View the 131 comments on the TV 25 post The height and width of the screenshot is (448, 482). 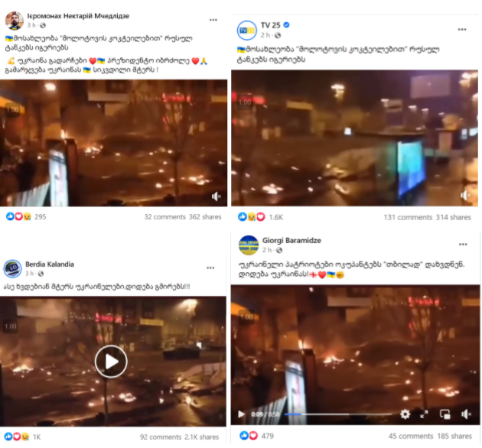[408, 217]
